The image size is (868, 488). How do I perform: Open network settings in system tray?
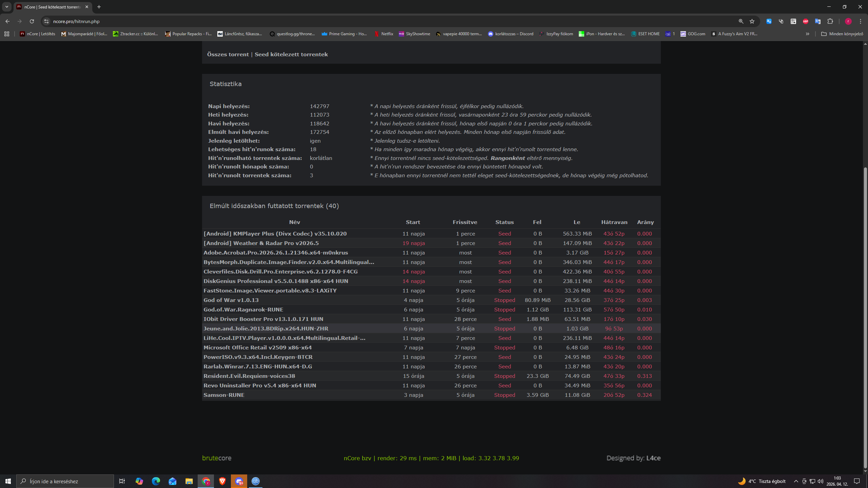(x=812, y=481)
